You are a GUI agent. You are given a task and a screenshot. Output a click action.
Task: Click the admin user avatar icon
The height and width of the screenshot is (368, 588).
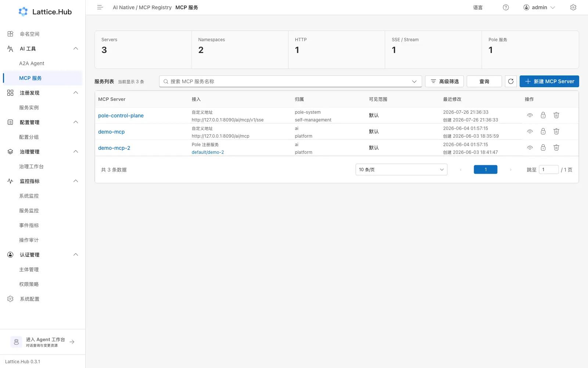click(x=526, y=7)
